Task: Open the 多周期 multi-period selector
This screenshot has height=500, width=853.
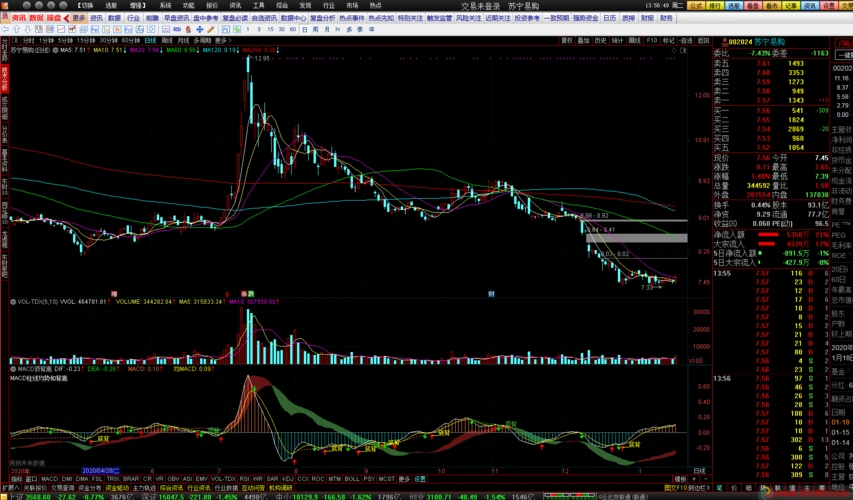Action: pos(183,41)
